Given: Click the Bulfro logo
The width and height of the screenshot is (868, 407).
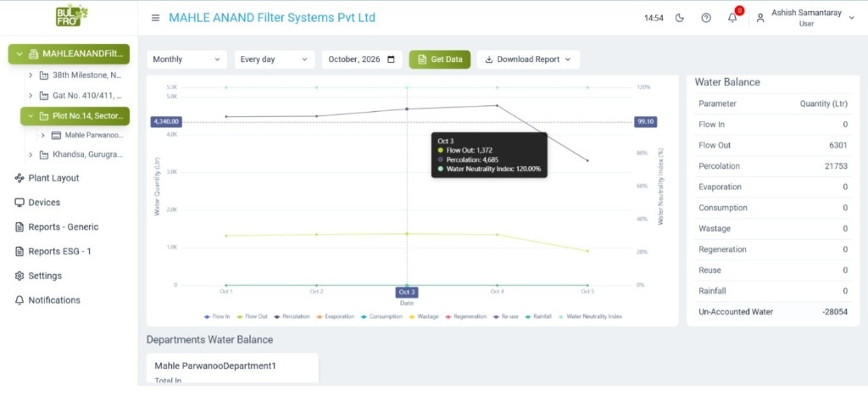Looking at the screenshot, I should click(x=71, y=16).
